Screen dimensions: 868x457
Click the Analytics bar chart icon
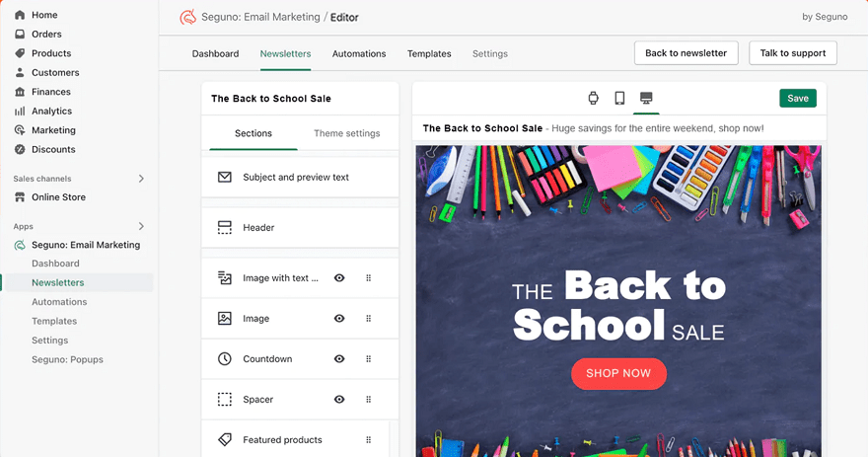(x=20, y=111)
